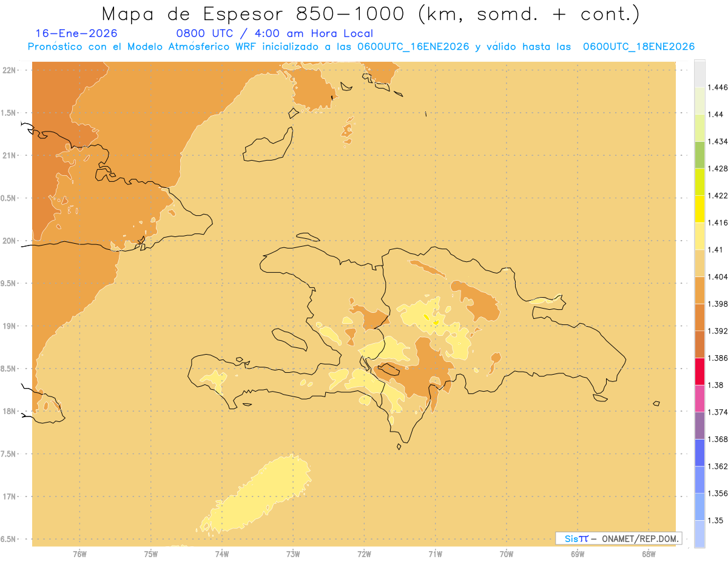Pick the pink swatch between 1.374 and 1.38
Image resolution: width=728 pixels, height=562 pixels.
pyautogui.click(x=699, y=398)
